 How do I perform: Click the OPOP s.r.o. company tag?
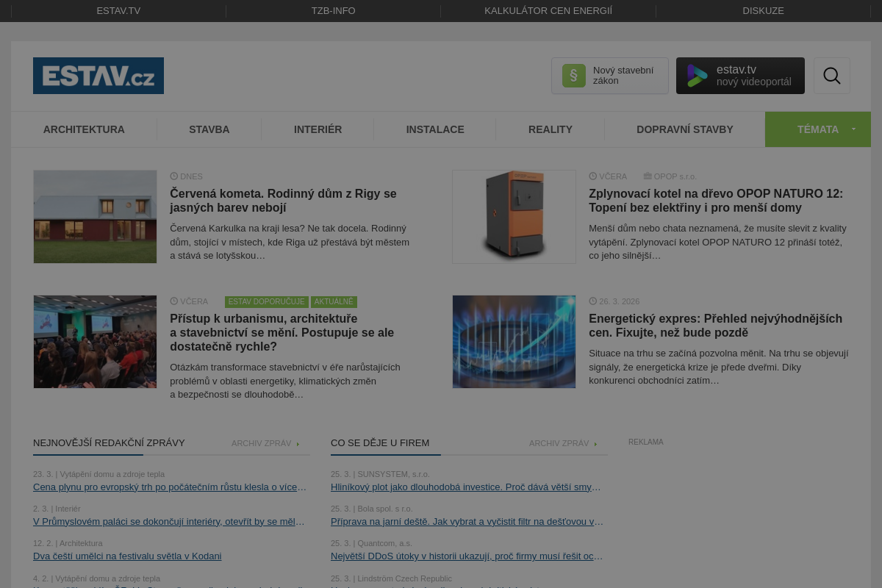[670, 176]
